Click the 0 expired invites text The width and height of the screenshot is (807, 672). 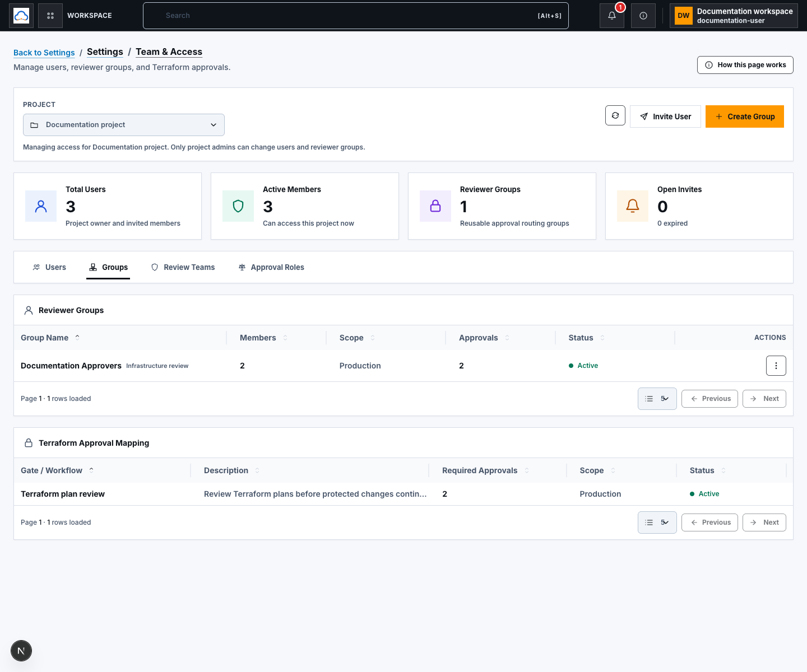point(672,223)
